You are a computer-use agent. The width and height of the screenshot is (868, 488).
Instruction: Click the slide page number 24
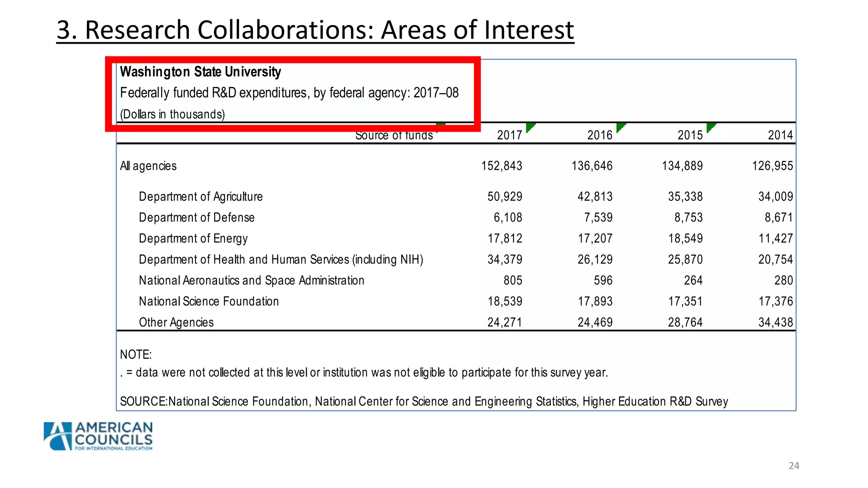tap(794, 466)
